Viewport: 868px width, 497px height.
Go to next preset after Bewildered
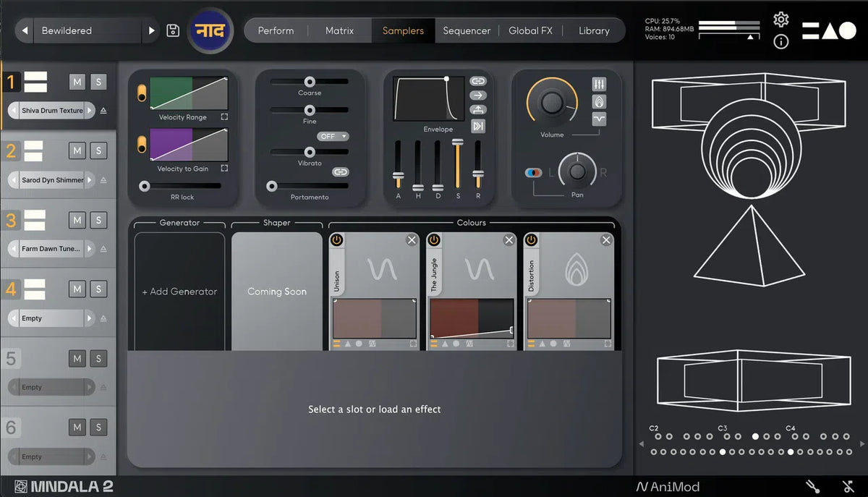(x=152, y=30)
